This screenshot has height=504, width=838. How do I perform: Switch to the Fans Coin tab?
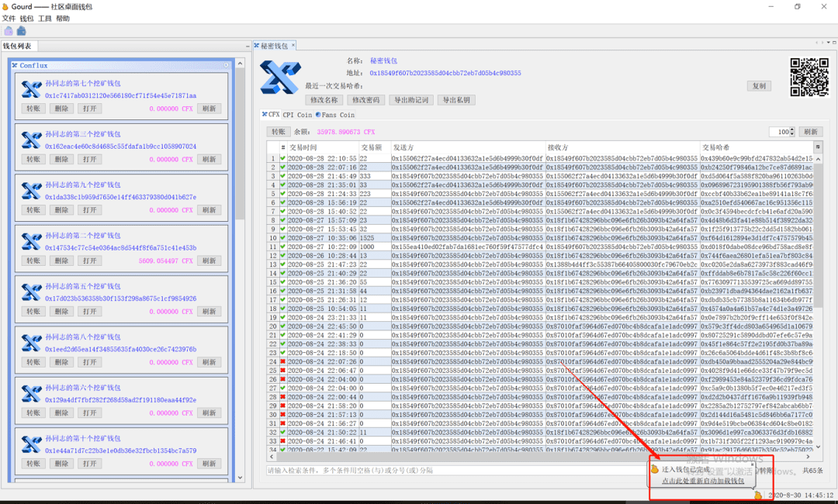click(x=335, y=115)
